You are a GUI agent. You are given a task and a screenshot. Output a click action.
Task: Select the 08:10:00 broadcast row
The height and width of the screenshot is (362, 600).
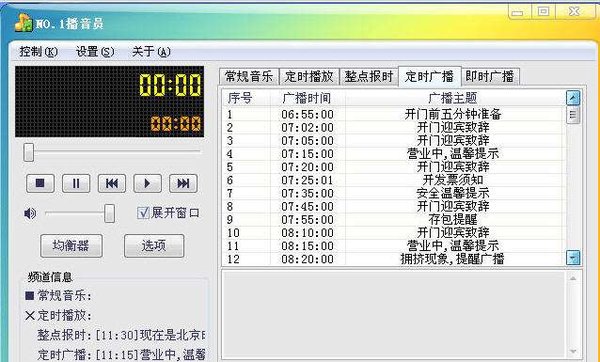click(x=393, y=232)
